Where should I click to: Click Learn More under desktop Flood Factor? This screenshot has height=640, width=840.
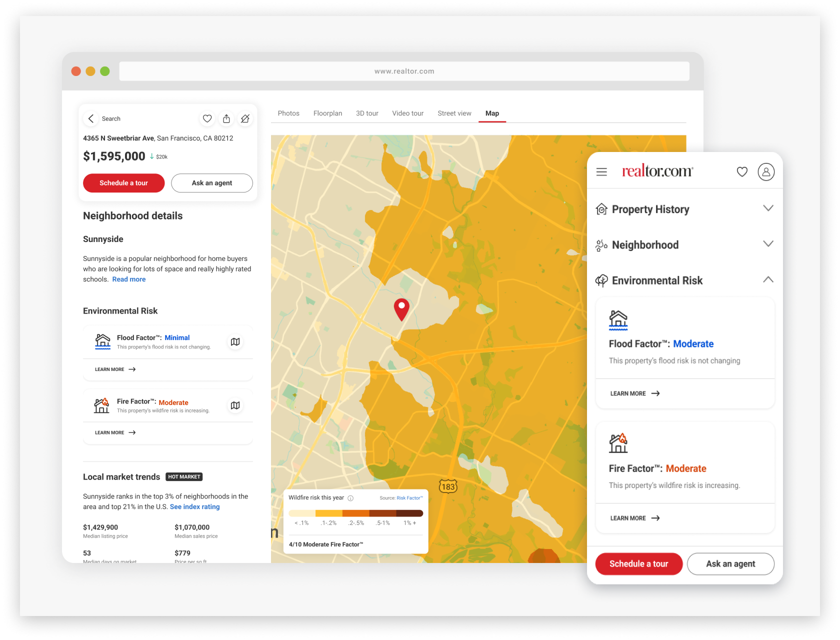[115, 369]
